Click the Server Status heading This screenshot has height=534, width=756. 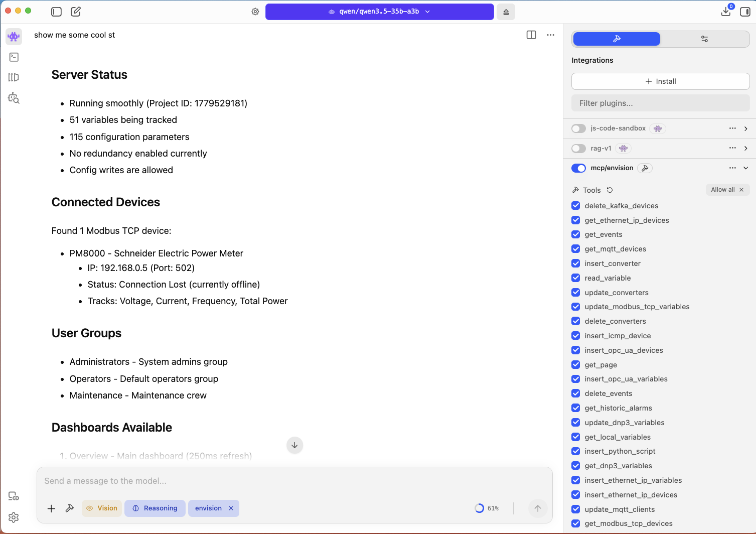point(89,75)
